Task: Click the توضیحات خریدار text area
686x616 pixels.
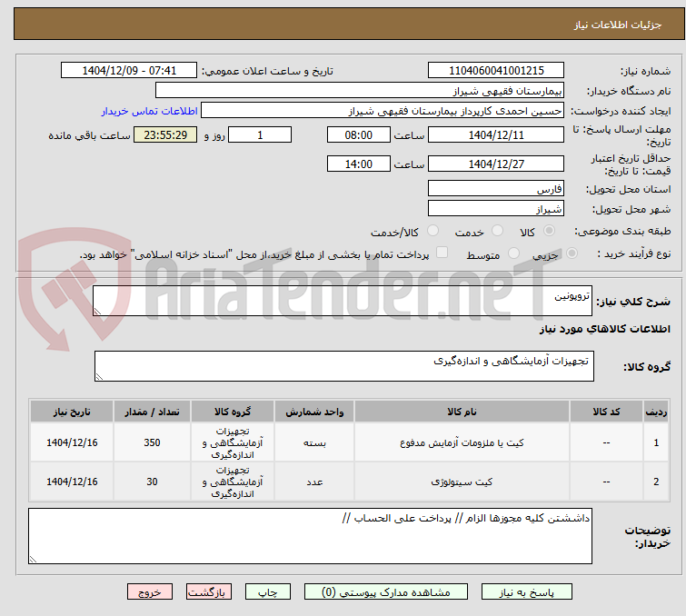Action: 310,536
